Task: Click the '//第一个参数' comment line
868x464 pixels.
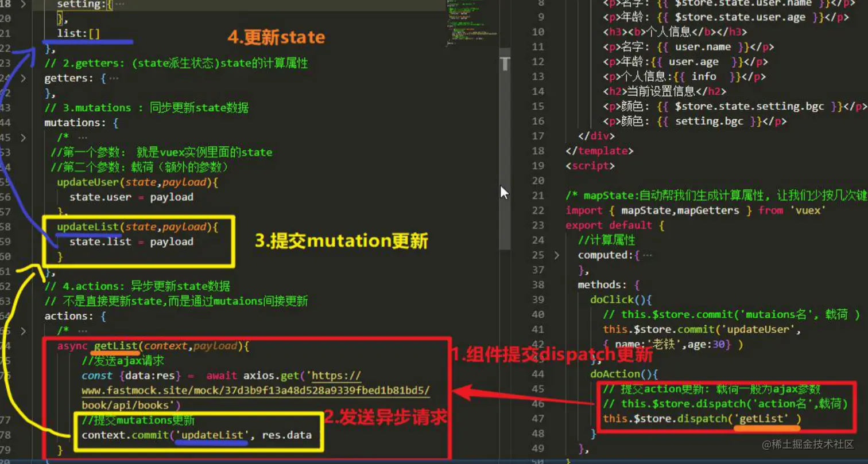Action: 161,153
